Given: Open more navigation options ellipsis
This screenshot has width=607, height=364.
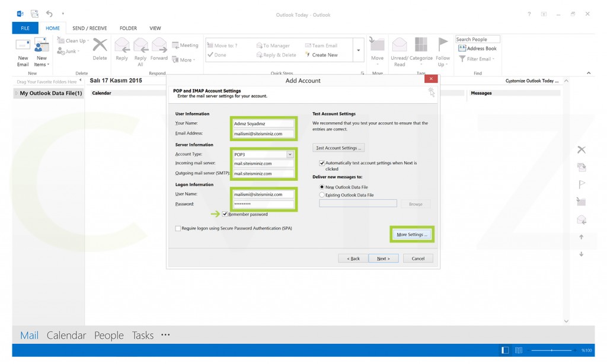Looking at the screenshot, I should [x=165, y=334].
